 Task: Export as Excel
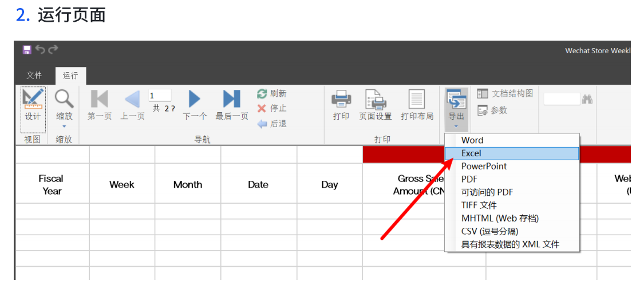pos(512,153)
